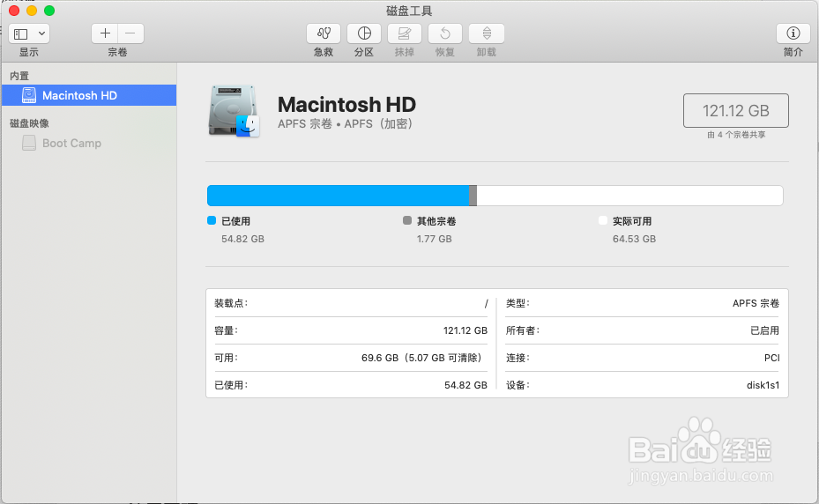Click the 121.12 GB capacity box
This screenshot has height=504, width=819.
pyautogui.click(x=736, y=111)
